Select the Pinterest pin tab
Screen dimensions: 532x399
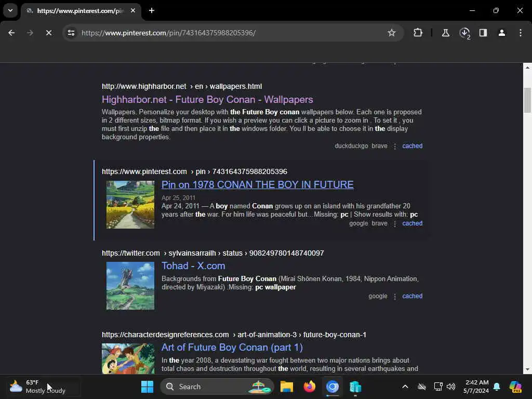coord(81,11)
